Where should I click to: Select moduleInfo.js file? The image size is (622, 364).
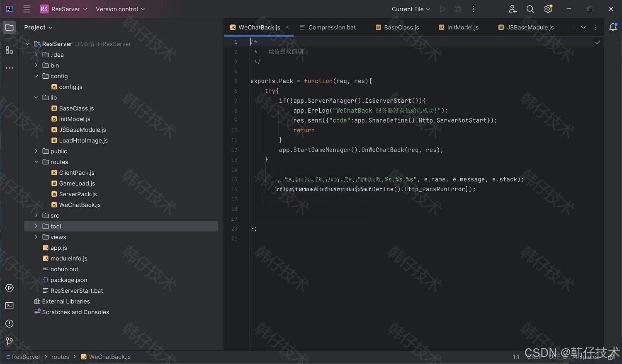65,258
